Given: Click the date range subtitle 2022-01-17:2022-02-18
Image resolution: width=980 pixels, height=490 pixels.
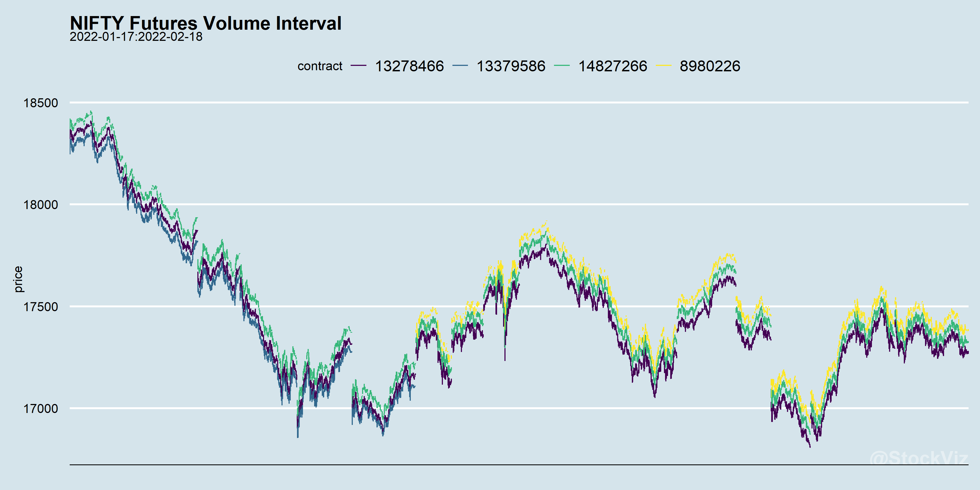Looking at the screenshot, I should (136, 37).
